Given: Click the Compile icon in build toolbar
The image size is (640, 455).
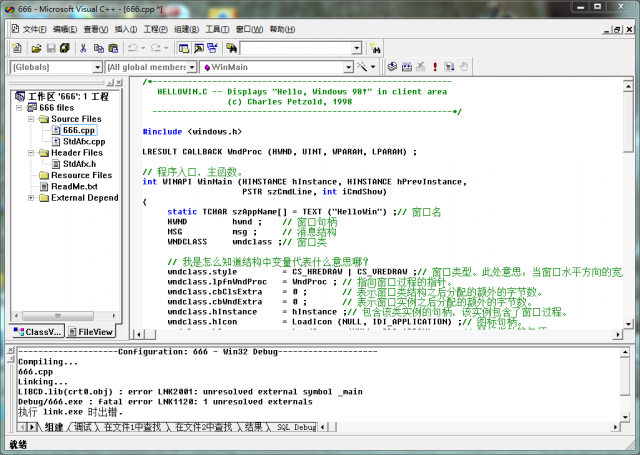Looking at the screenshot, I should (x=394, y=67).
